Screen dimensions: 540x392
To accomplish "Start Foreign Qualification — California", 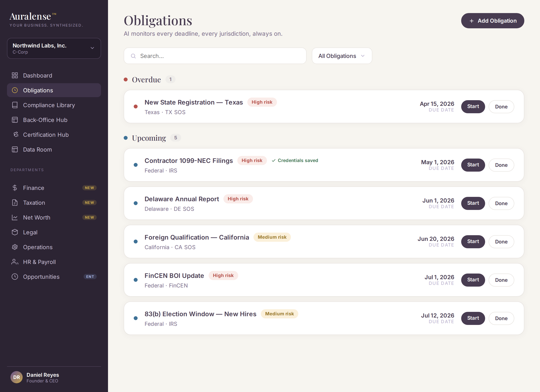I will (x=473, y=242).
